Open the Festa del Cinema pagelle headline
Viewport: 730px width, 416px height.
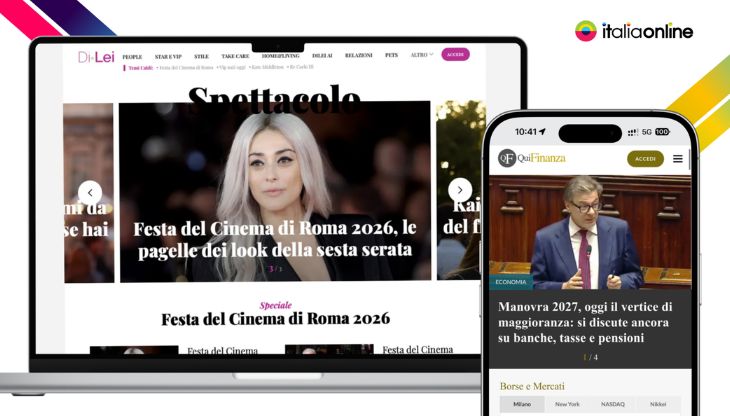pyautogui.click(x=275, y=239)
